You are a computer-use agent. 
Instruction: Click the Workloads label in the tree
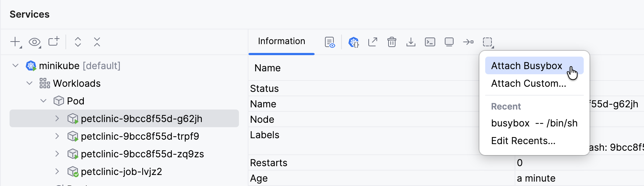tap(77, 83)
